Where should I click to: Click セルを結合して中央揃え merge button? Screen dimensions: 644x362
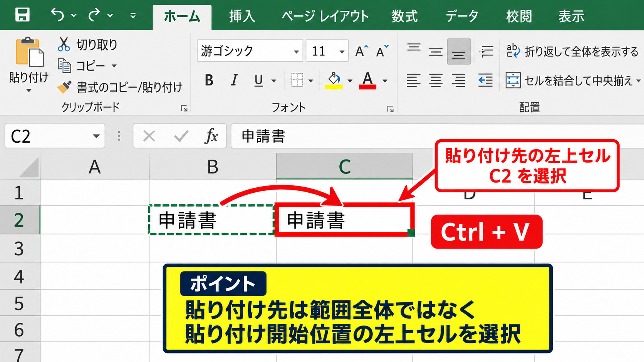[x=569, y=80]
